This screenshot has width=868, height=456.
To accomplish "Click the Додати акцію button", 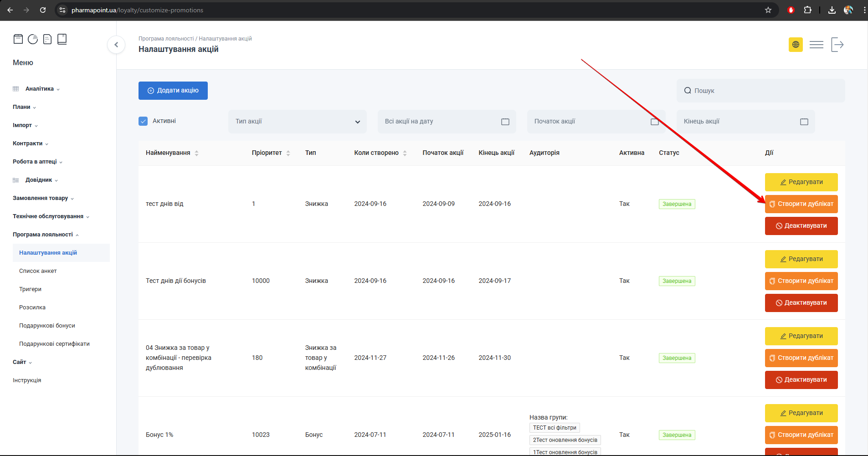I will (x=173, y=91).
